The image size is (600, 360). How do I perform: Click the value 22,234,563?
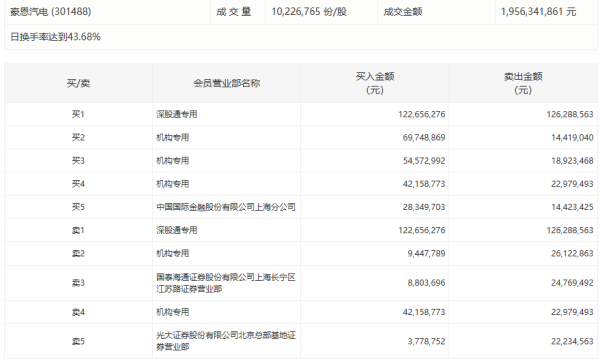pos(572,341)
